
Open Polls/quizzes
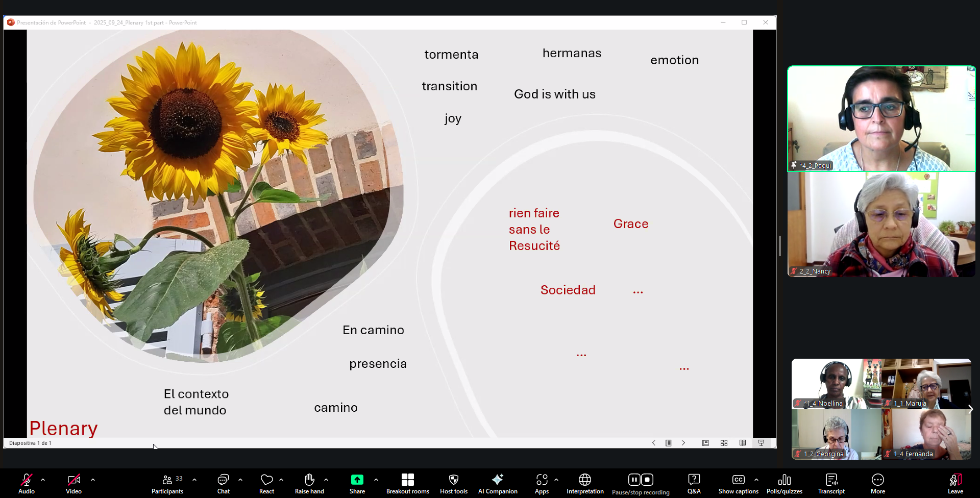[784, 483]
